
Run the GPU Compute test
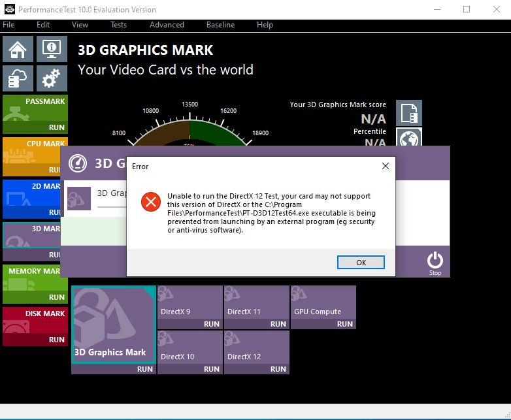point(345,324)
